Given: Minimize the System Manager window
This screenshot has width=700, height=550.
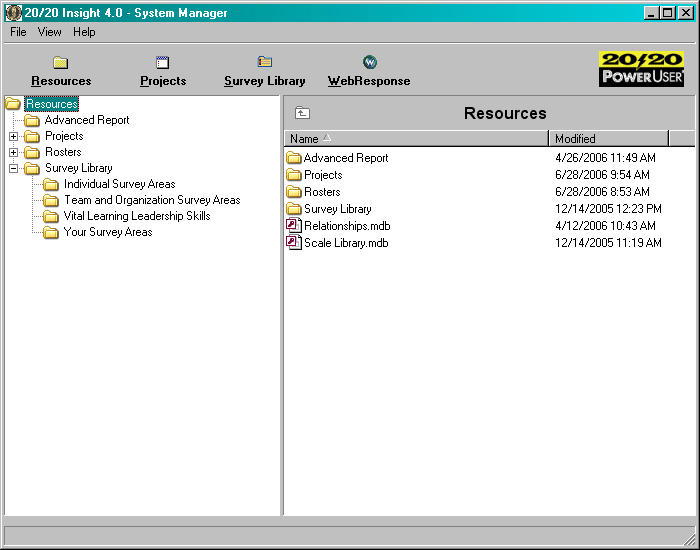Looking at the screenshot, I should point(651,13).
